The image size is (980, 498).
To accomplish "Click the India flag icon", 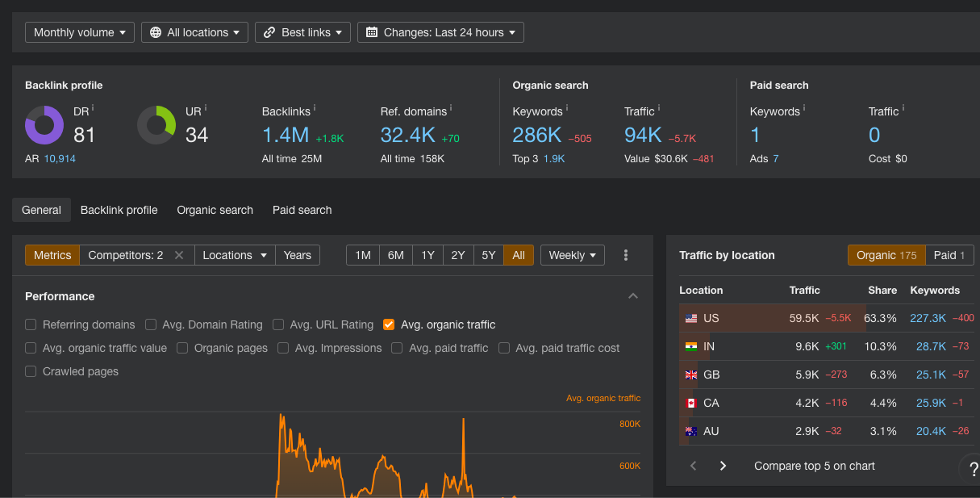I will (691, 347).
